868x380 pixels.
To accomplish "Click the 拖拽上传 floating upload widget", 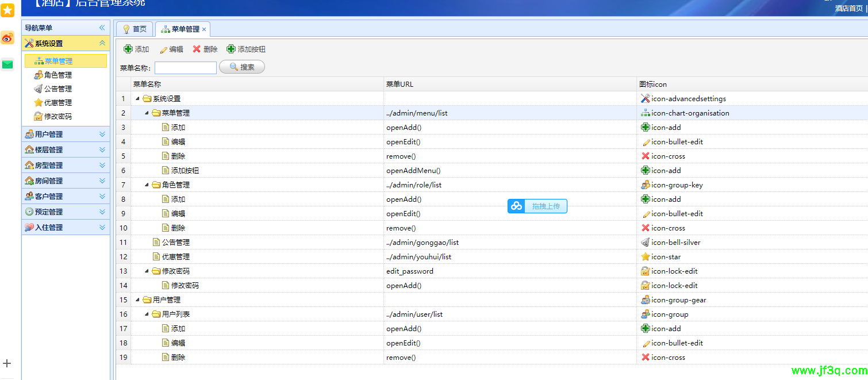I will click(537, 206).
